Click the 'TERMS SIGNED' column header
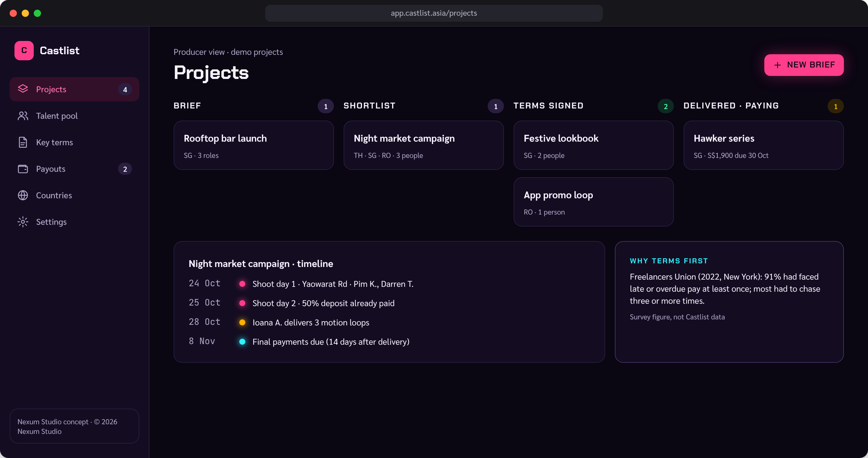Viewport: 868px width, 458px height. point(549,106)
